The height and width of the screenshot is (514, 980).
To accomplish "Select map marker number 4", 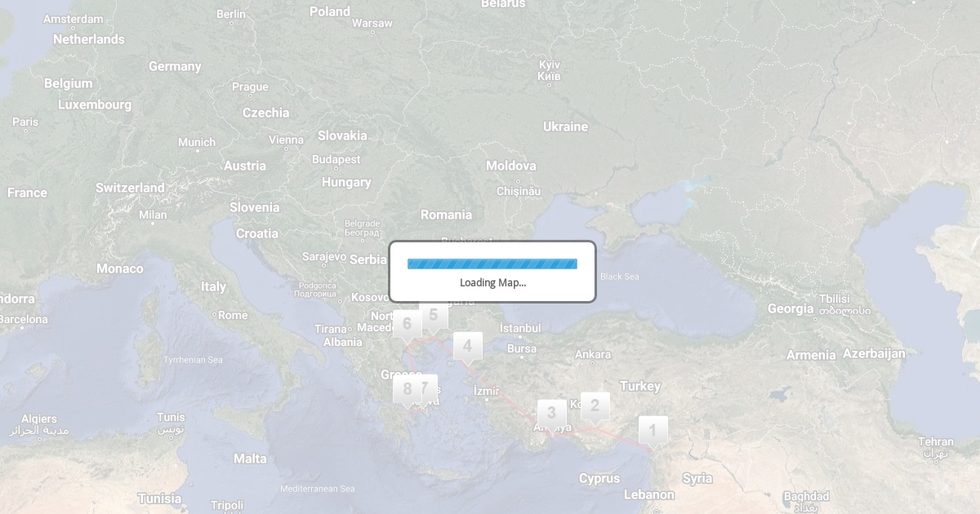I will coord(467,347).
